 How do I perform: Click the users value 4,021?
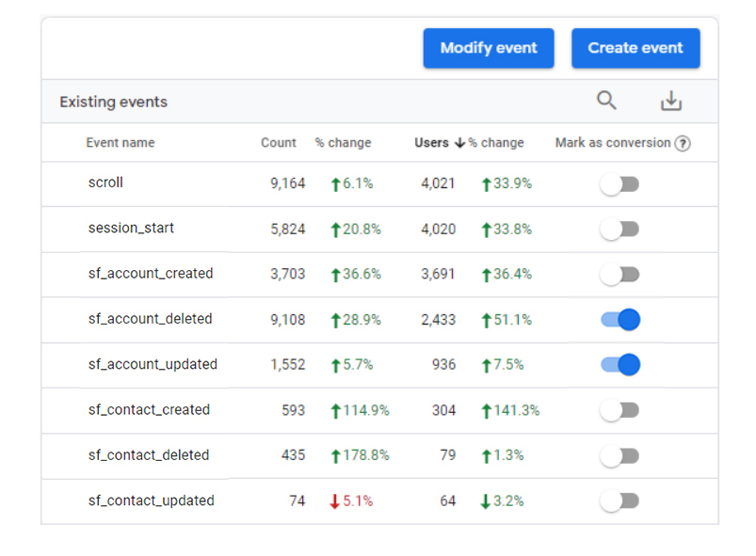[438, 183]
